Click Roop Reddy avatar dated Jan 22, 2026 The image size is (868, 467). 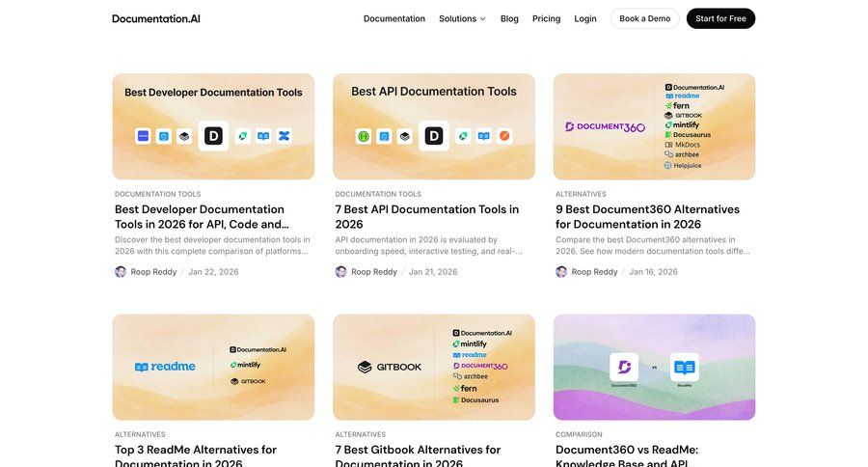click(x=121, y=271)
